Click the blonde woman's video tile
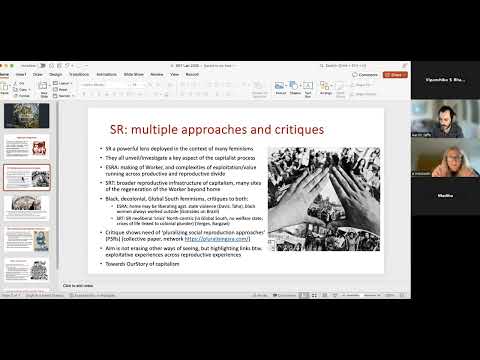Screen dimensions: 480x360 pyautogui.click(x=445, y=157)
